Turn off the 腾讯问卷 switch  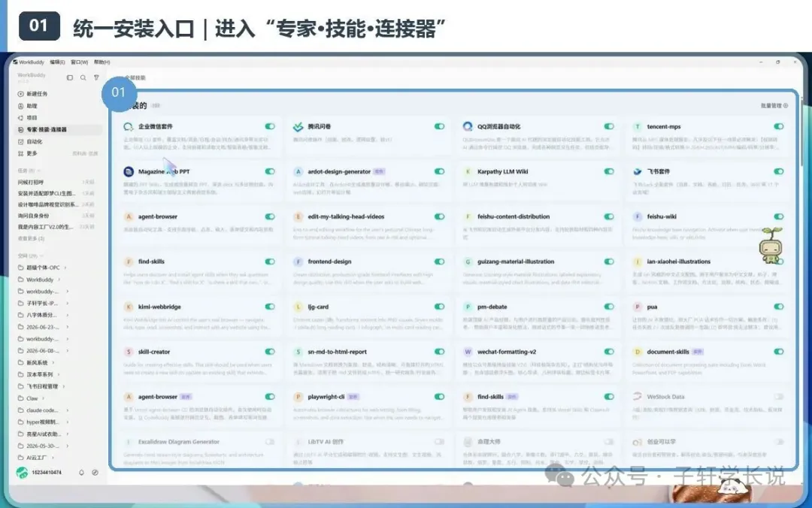click(439, 126)
